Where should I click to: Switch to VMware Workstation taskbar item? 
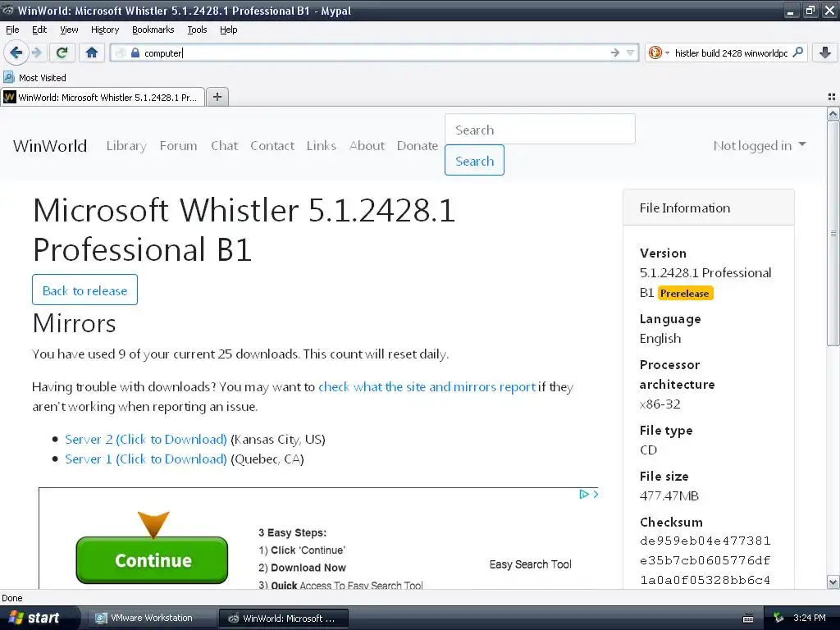tap(151, 618)
